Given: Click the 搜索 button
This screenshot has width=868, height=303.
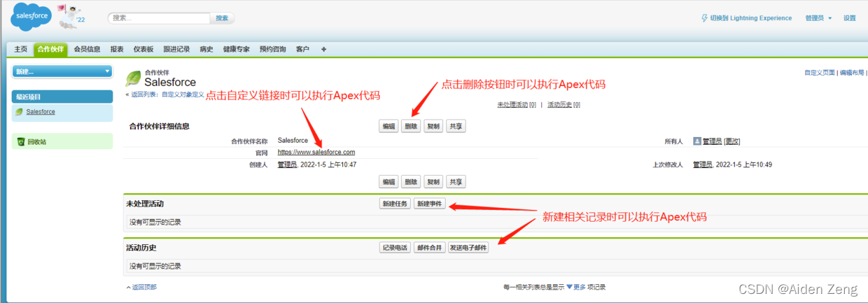Looking at the screenshot, I should click(222, 18).
